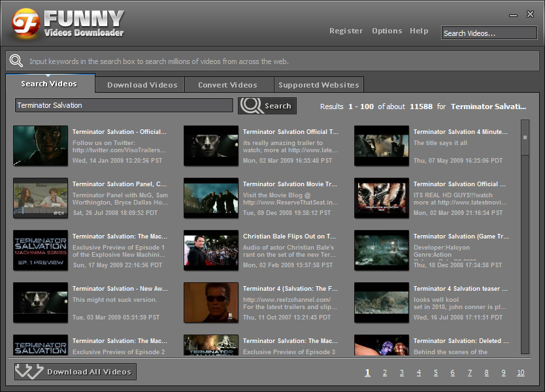Click the results count 11588 text
545x392 pixels.
[421, 106]
